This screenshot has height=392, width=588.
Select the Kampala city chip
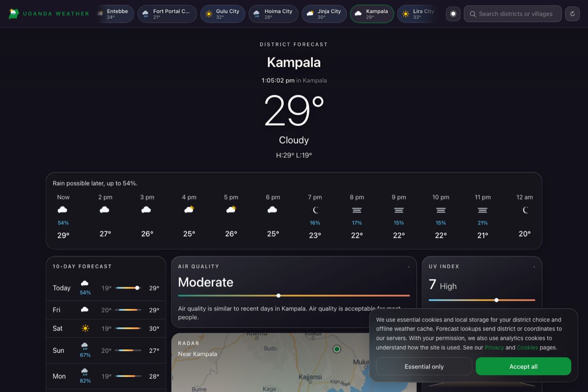click(x=372, y=14)
